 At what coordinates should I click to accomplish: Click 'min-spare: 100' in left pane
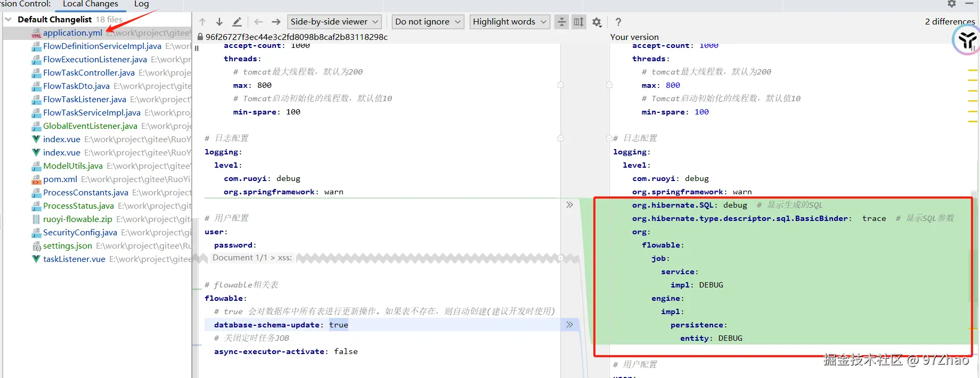pyautogui.click(x=266, y=112)
